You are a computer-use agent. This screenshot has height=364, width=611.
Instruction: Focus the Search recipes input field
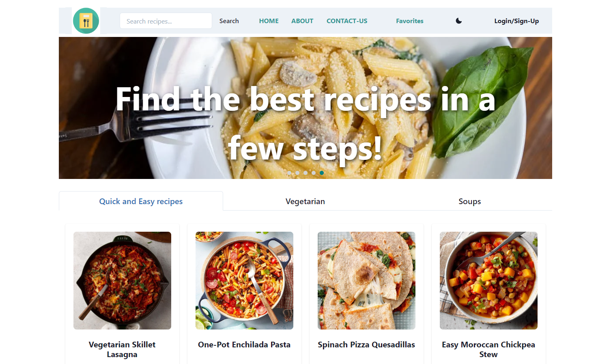tap(166, 21)
